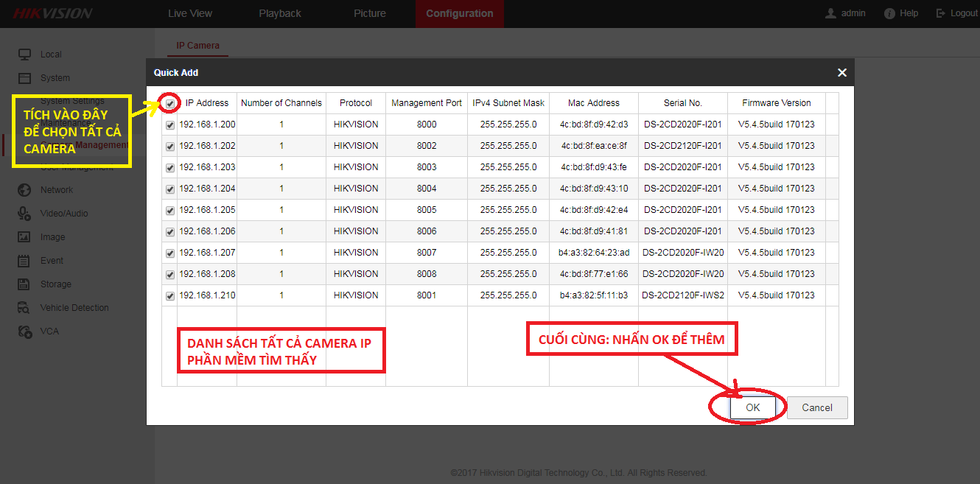Click the Number of Channels column header
This screenshot has width=980, height=484.
281,103
